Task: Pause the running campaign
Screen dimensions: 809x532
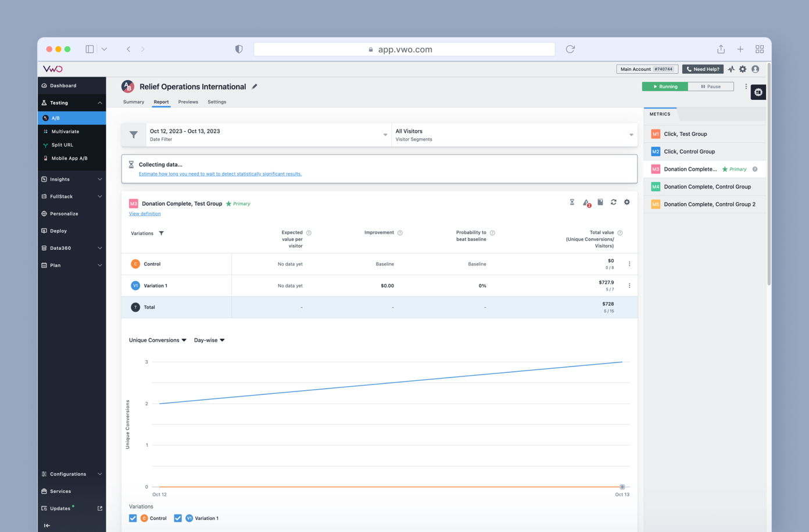Action: point(710,87)
